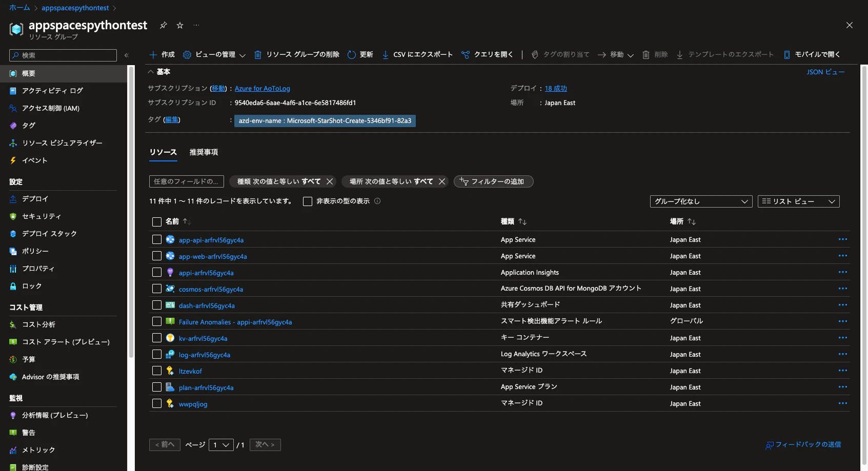Screen dimensions: 868x471
Task: Toggle 非表示の型の表示 checkbox
Action: (x=308, y=201)
